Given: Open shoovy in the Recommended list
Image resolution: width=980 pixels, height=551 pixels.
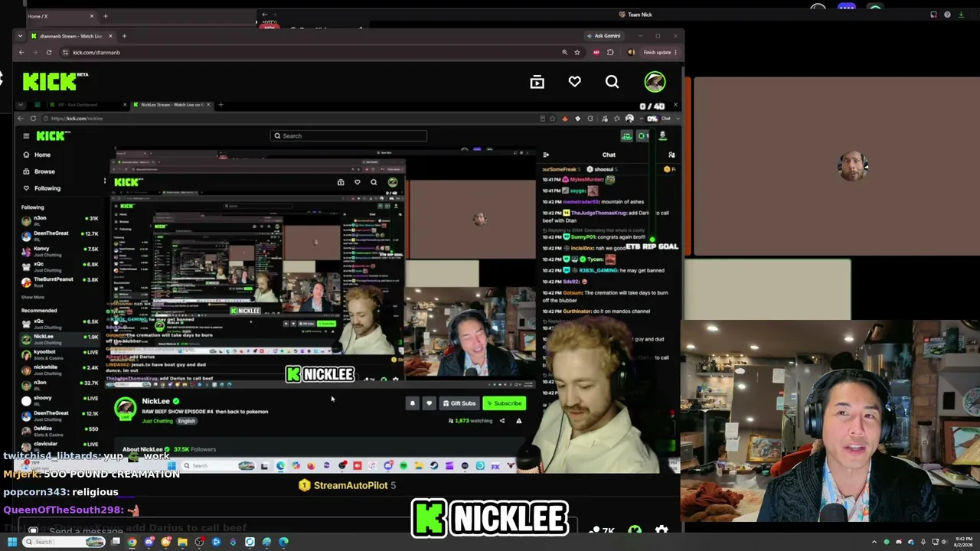Looking at the screenshot, I should tap(60, 399).
